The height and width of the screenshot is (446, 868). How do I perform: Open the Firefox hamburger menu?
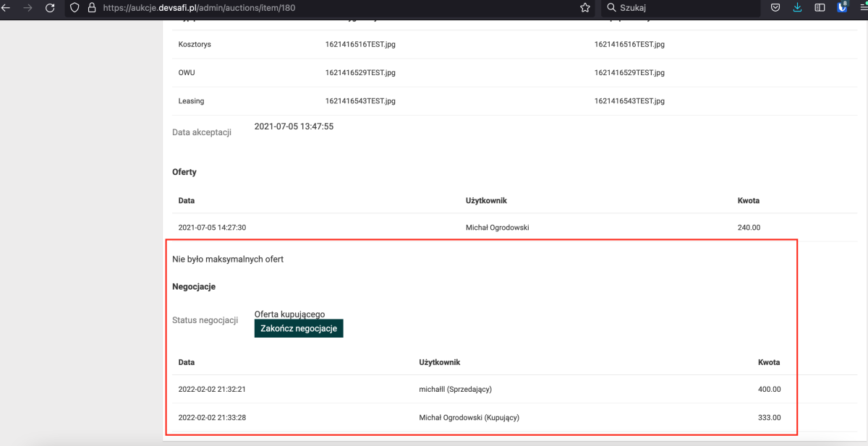[863, 8]
